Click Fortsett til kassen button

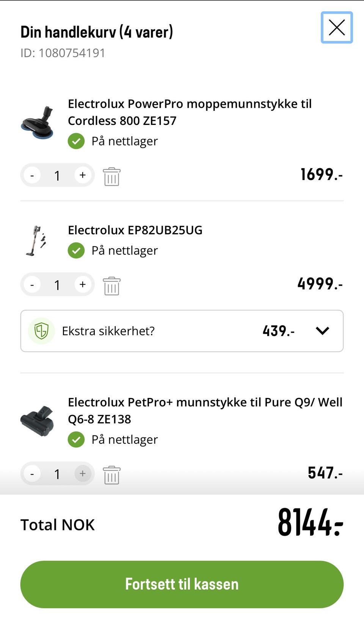[x=182, y=584]
